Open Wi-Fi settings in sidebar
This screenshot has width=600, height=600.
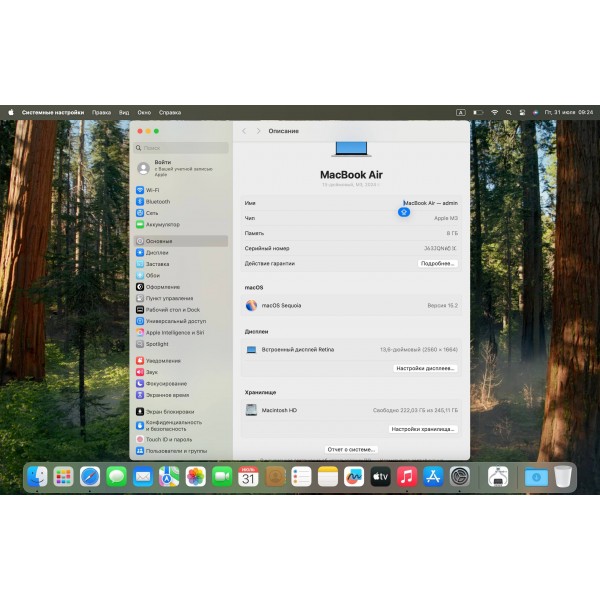pos(148,190)
